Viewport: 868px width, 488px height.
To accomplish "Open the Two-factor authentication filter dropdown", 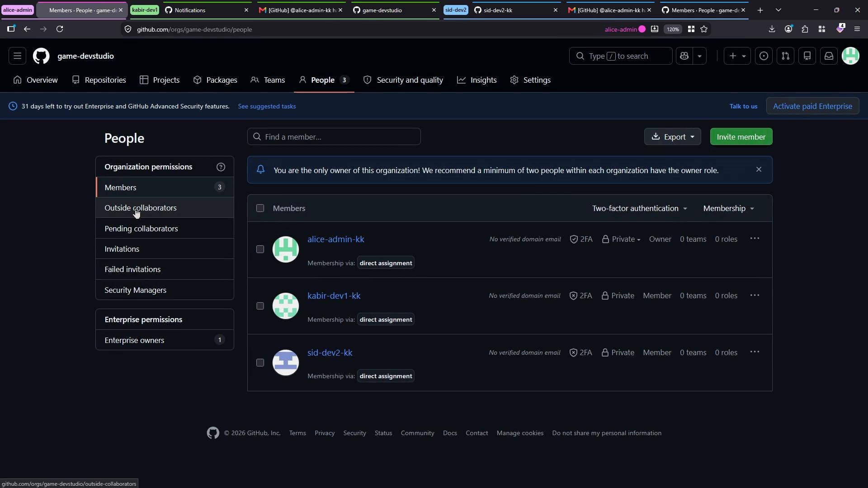I will click(x=640, y=208).
